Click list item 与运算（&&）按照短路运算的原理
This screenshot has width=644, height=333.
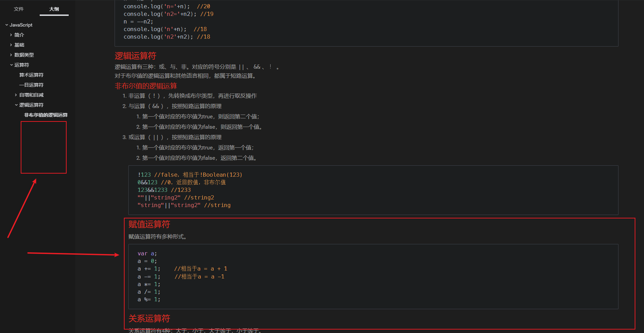pos(175,106)
